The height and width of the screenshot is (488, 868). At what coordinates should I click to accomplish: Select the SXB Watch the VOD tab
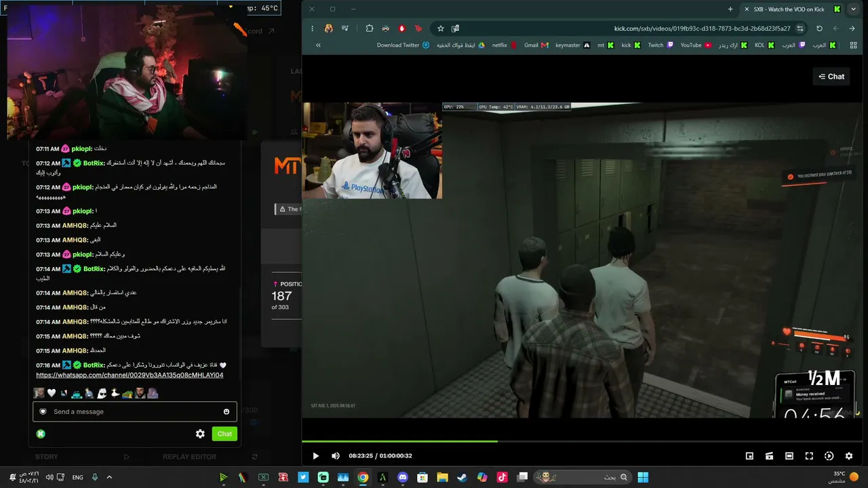791,9
